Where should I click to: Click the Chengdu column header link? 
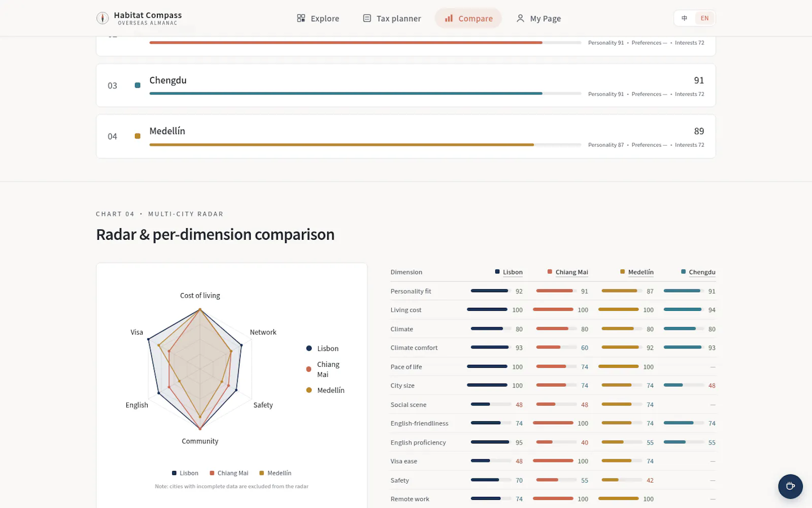click(x=702, y=272)
